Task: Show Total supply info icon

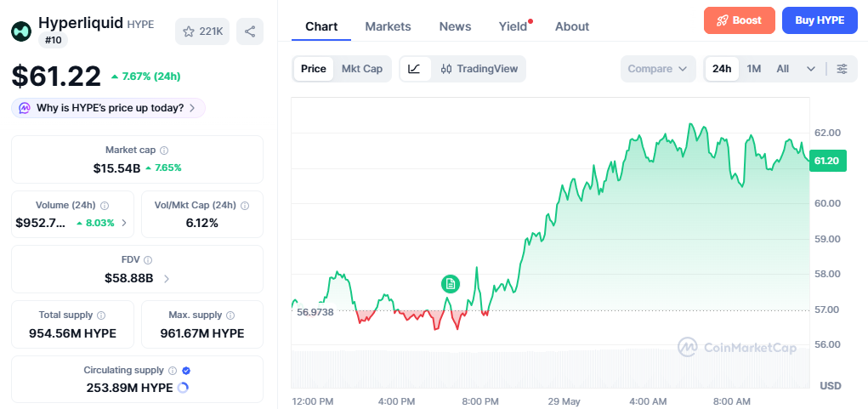Action: (101, 315)
